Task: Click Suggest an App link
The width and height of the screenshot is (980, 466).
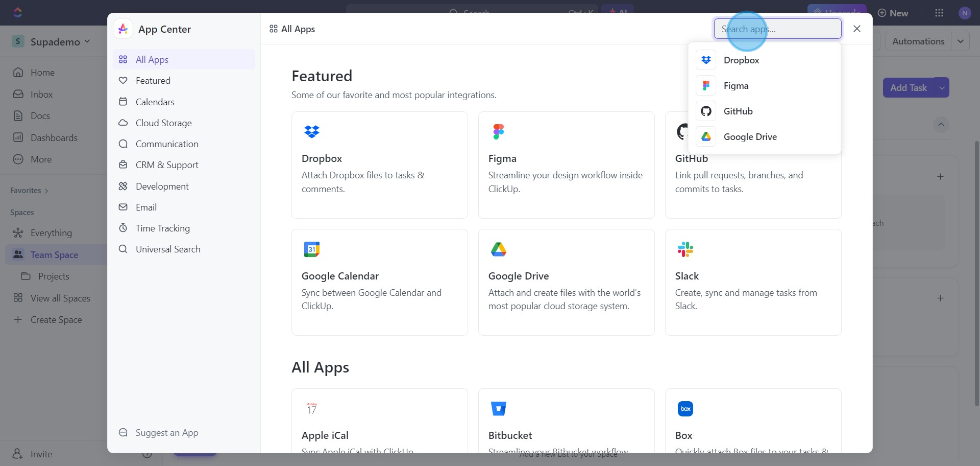Action: [158, 432]
